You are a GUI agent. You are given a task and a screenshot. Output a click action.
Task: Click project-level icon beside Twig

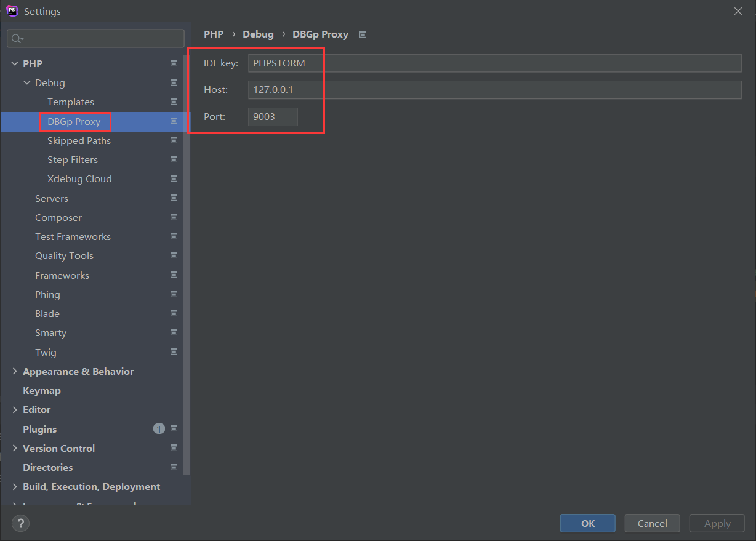pyautogui.click(x=174, y=352)
